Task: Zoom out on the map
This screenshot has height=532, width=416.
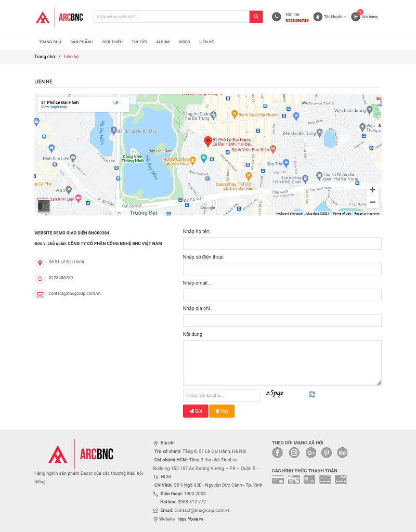Action: pyautogui.click(x=372, y=202)
